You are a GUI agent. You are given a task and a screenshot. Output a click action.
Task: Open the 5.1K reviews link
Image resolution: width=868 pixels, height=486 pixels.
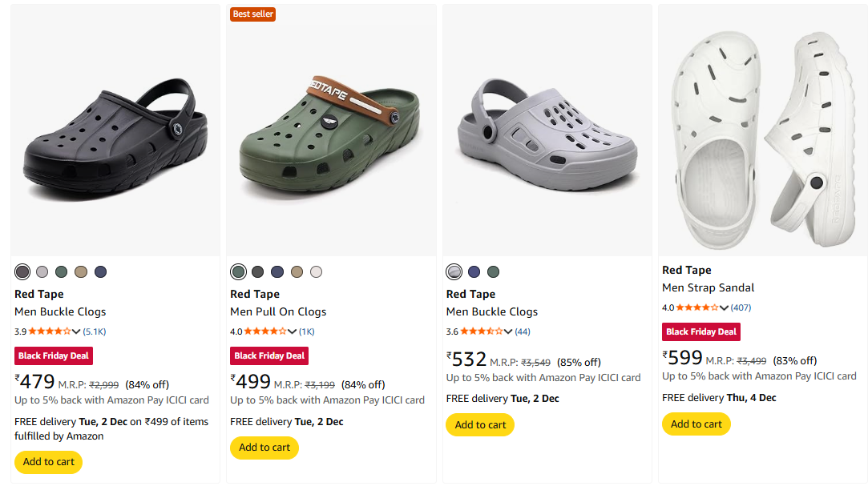pos(95,331)
